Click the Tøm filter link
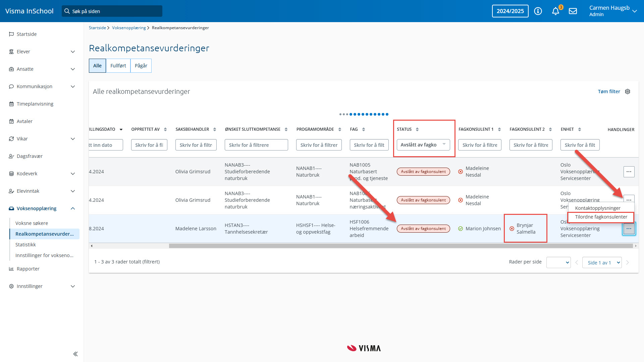 tap(609, 92)
